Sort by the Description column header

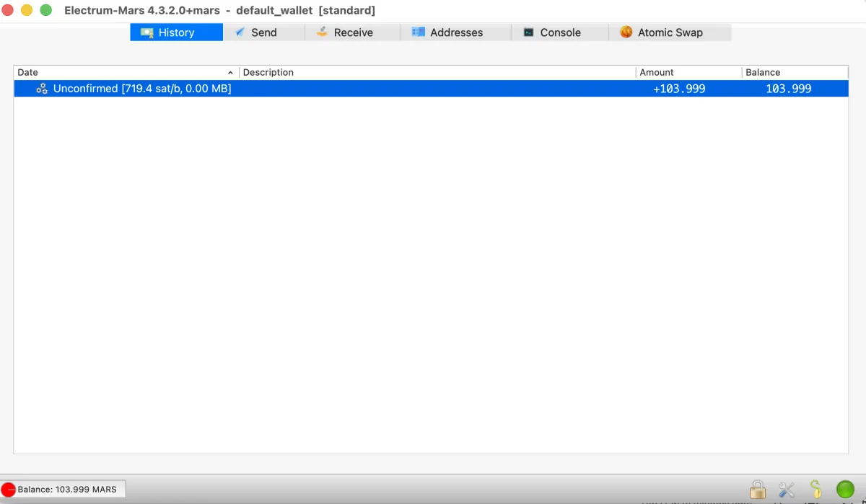[437, 73]
